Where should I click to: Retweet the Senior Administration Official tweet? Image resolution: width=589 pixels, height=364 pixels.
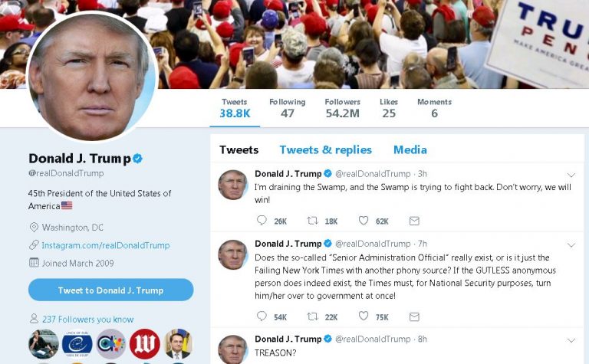tap(313, 316)
